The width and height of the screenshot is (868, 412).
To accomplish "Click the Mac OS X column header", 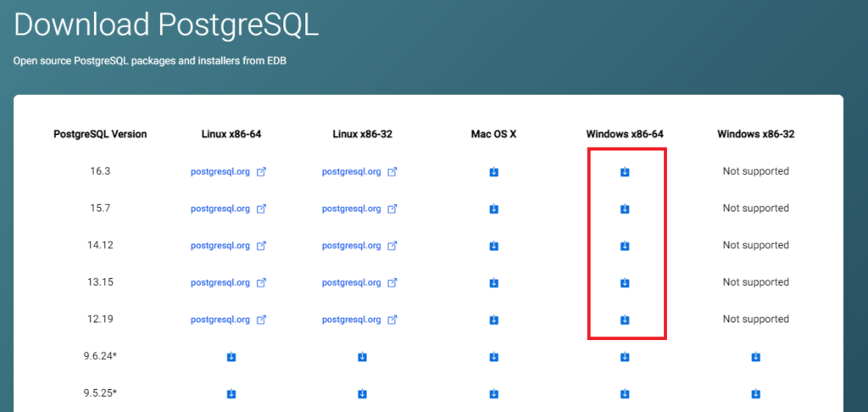I will [x=494, y=134].
